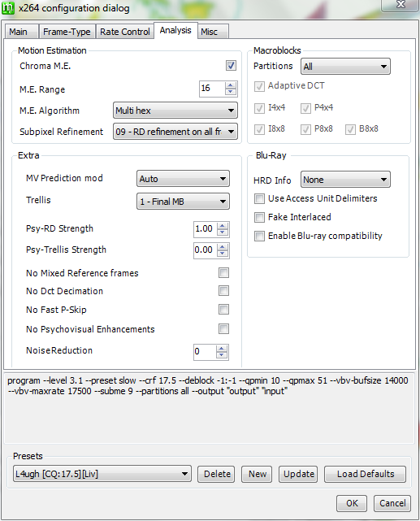Confirm with the OK button
Viewport: 420px width, 521px height.
[x=352, y=503]
